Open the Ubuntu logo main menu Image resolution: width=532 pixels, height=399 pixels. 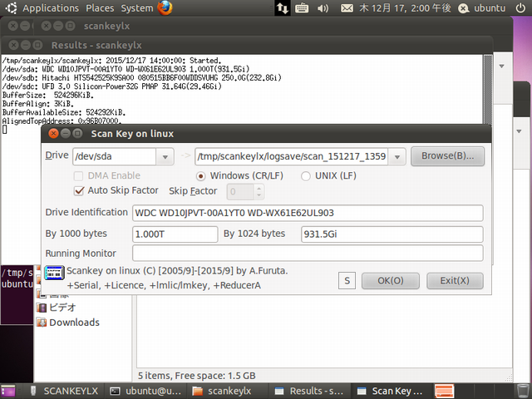pos(11,7)
